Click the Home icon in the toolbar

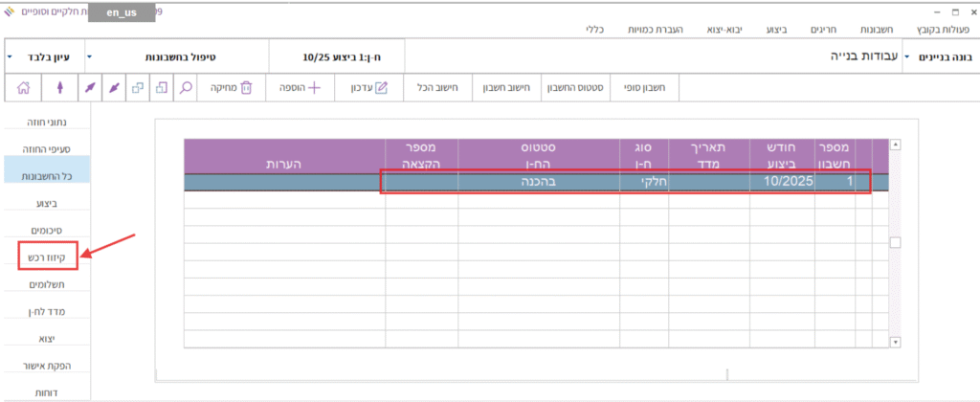click(23, 88)
